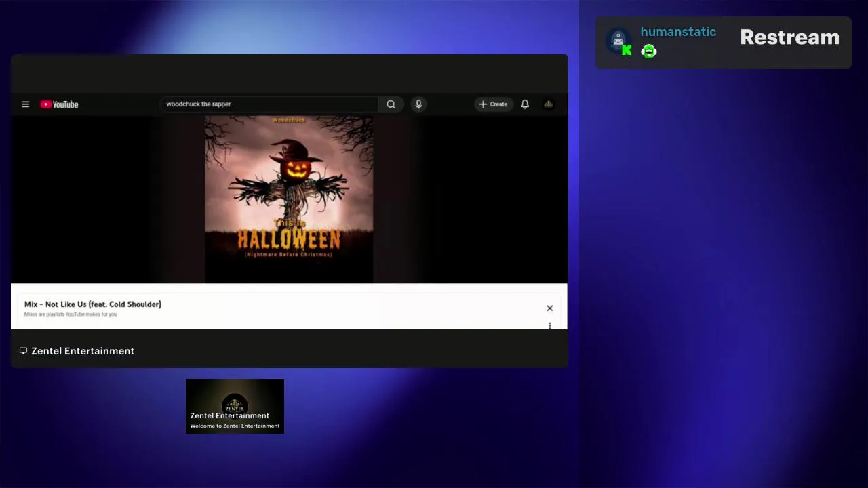Click the humanstatic avatar icon
This screenshot has width=868, height=488.
tap(618, 40)
